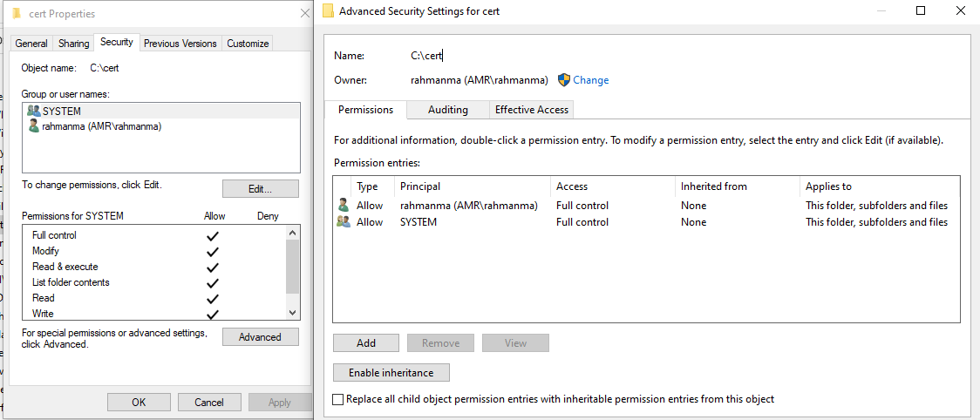Click Cancel in cert Properties dialog

point(209,403)
